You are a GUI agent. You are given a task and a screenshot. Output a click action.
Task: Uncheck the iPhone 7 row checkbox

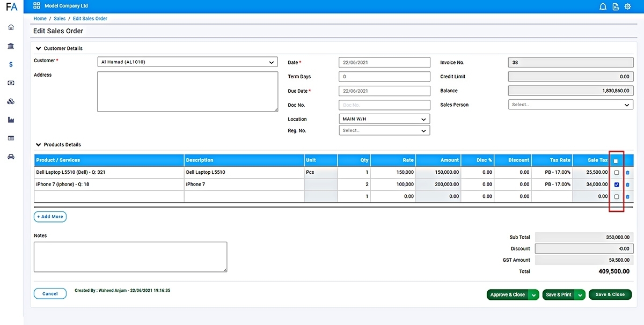[617, 185]
